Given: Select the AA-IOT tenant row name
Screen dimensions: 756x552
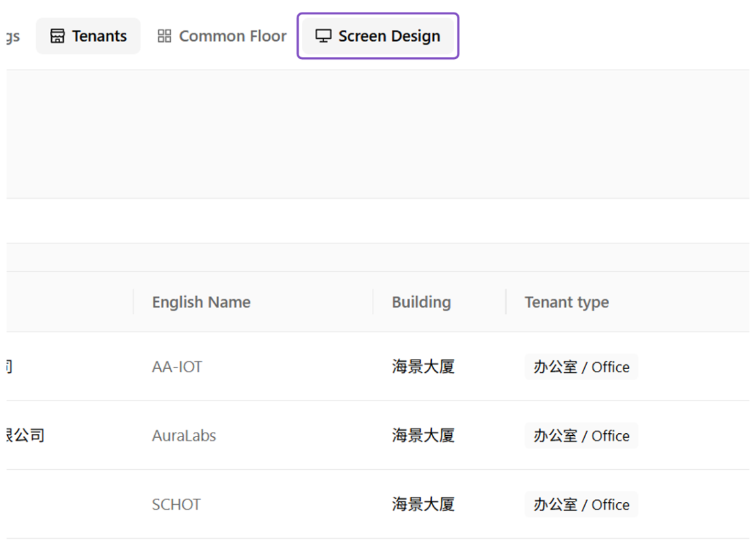Looking at the screenshot, I should click(177, 367).
